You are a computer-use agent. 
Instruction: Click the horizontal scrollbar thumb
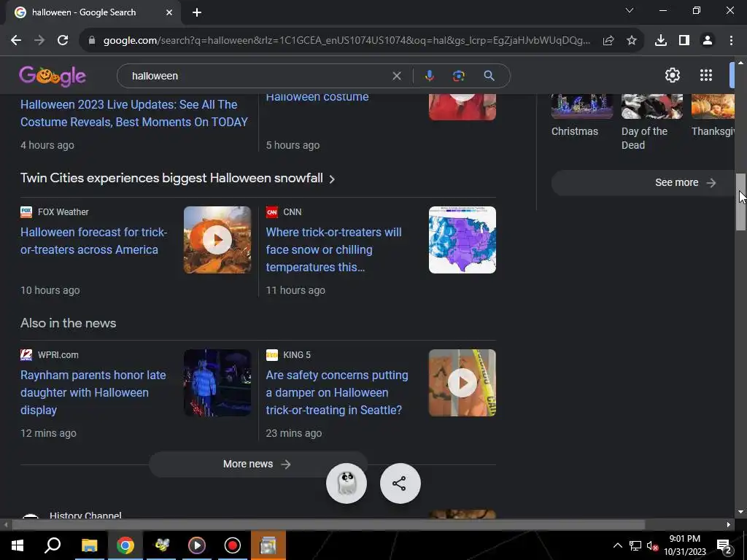click(x=328, y=524)
